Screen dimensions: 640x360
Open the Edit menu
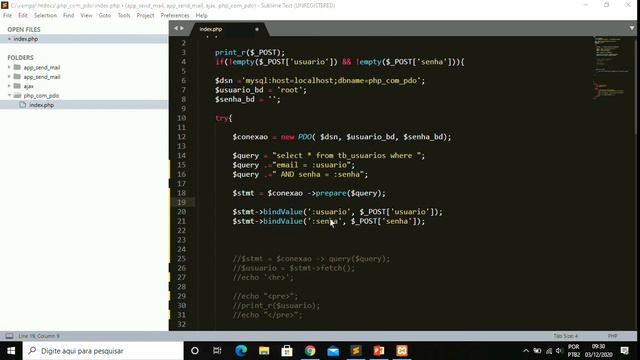pos(23,16)
